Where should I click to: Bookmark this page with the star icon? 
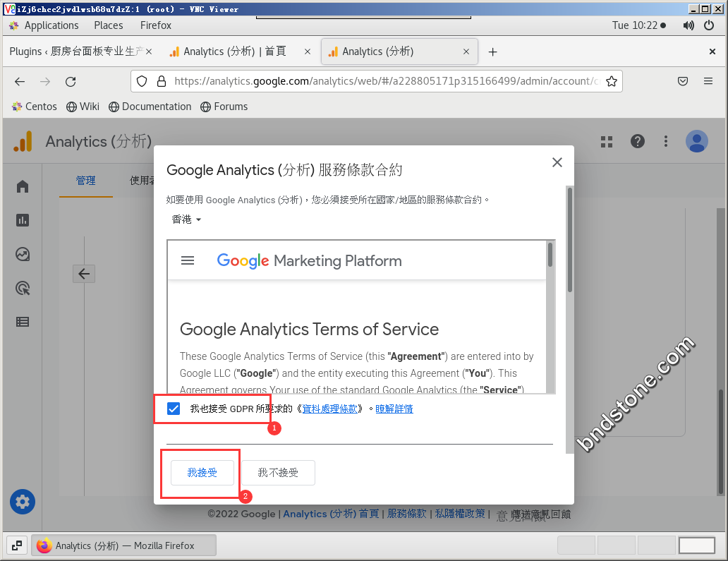pos(612,81)
